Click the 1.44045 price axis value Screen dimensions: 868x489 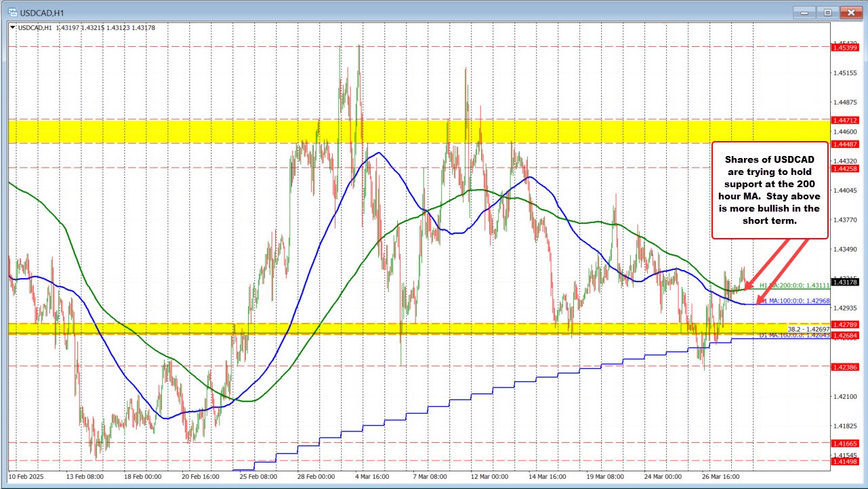point(846,191)
